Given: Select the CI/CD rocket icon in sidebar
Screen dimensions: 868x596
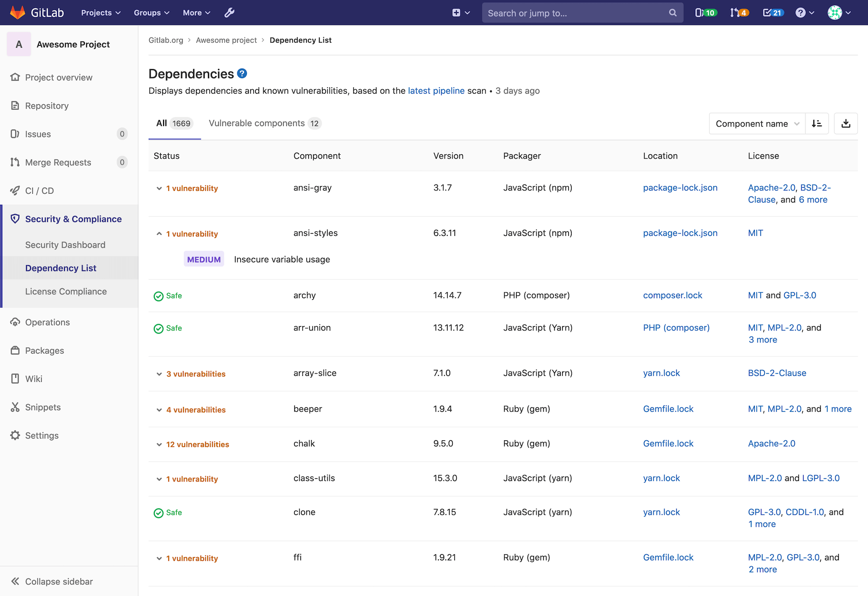Looking at the screenshot, I should point(15,190).
